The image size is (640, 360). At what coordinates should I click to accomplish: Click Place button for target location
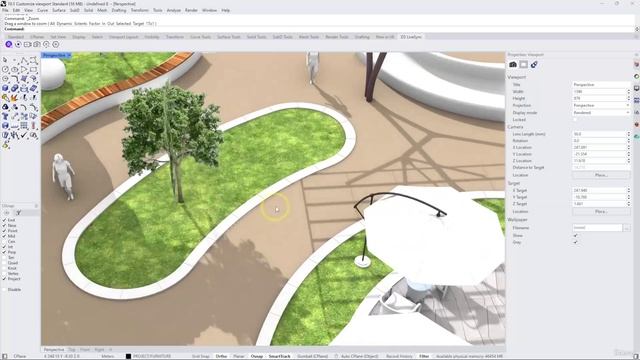pos(601,212)
